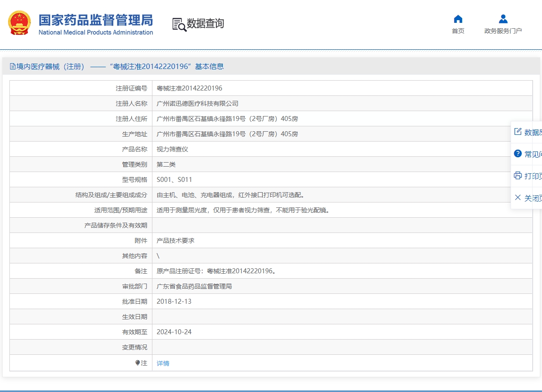The image size is (542, 392).
Task: Open 政务服务门户 person icon
Action: tap(503, 19)
